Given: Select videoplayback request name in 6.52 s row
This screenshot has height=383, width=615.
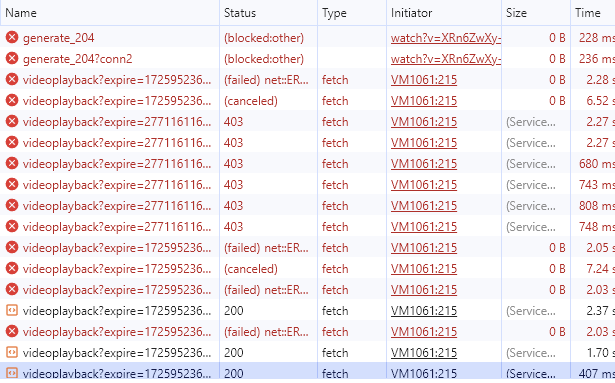Looking at the screenshot, I should pos(117,101).
